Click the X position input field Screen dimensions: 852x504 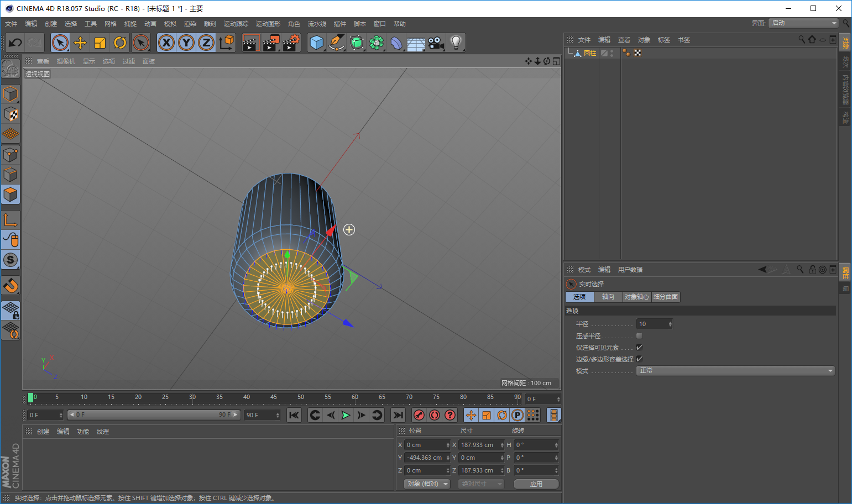(x=427, y=445)
